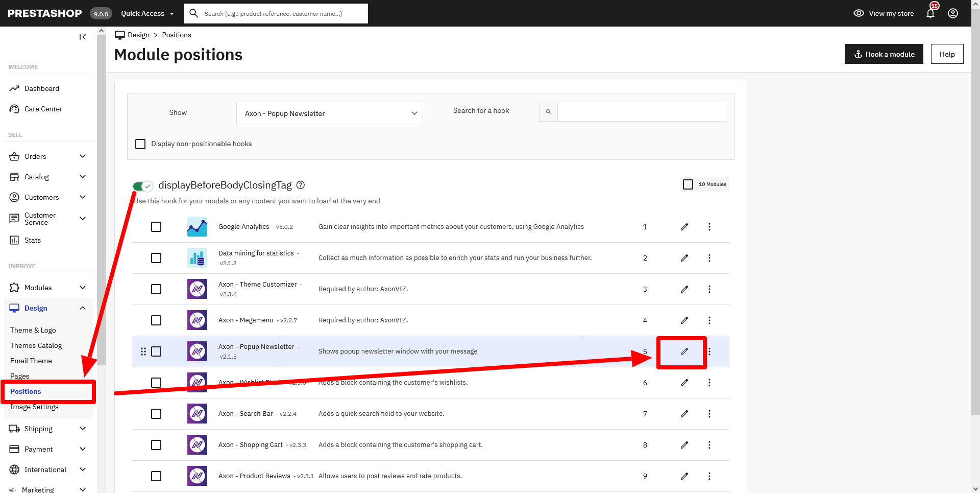Click the Search for a hook field
The height and width of the screenshot is (493, 980).
pos(641,111)
